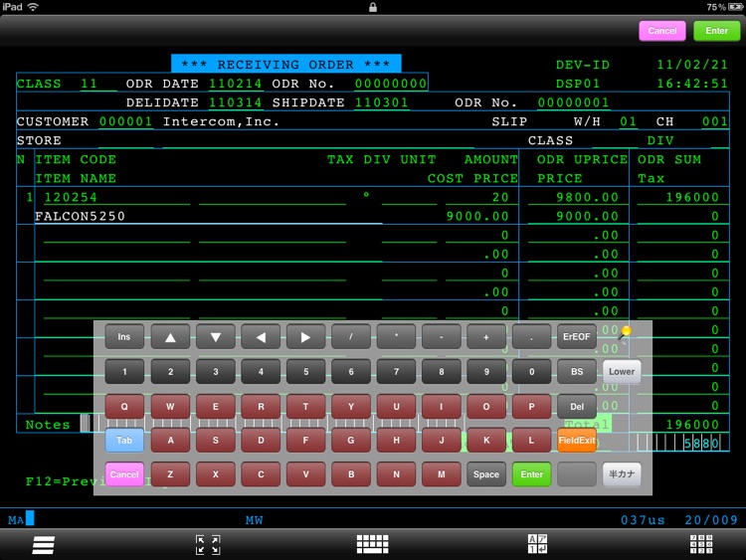Tap the number 1 key
Screen dimensions: 746x560
point(124,372)
